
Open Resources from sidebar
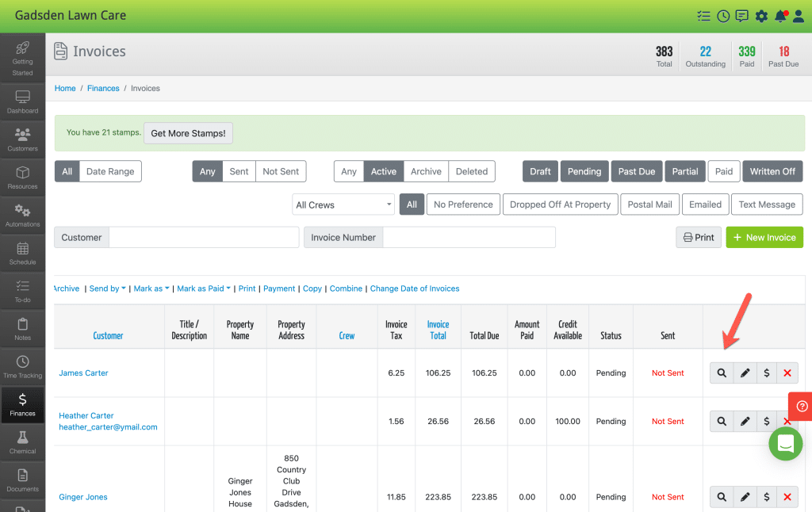22,177
